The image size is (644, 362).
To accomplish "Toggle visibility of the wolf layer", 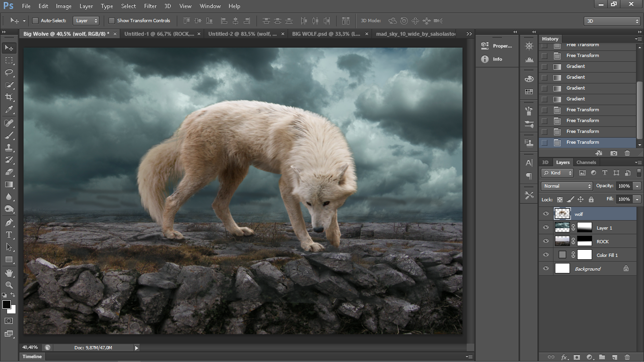I will tap(546, 214).
